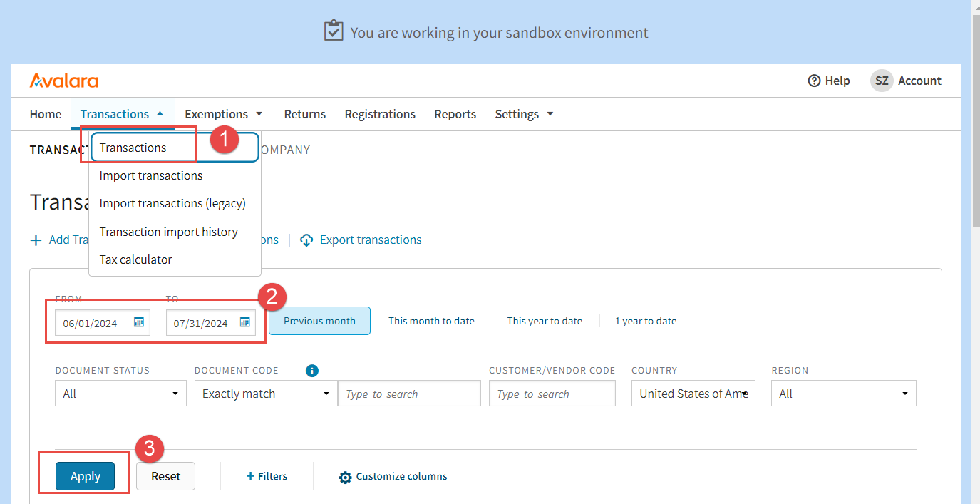Select 1 year to date range
The width and height of the screenshot is (980, 504).
[646, 321]
